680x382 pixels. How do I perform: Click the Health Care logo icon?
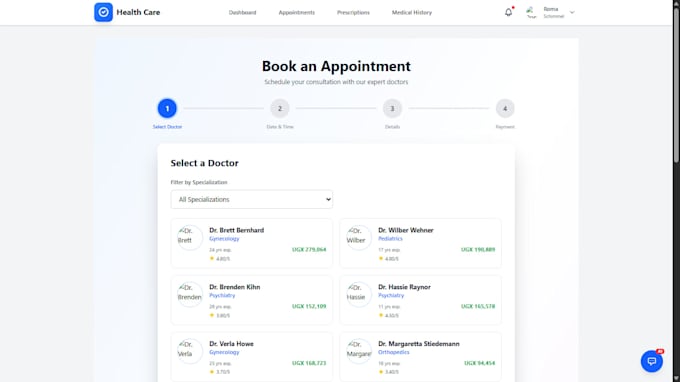pos(103,12)
